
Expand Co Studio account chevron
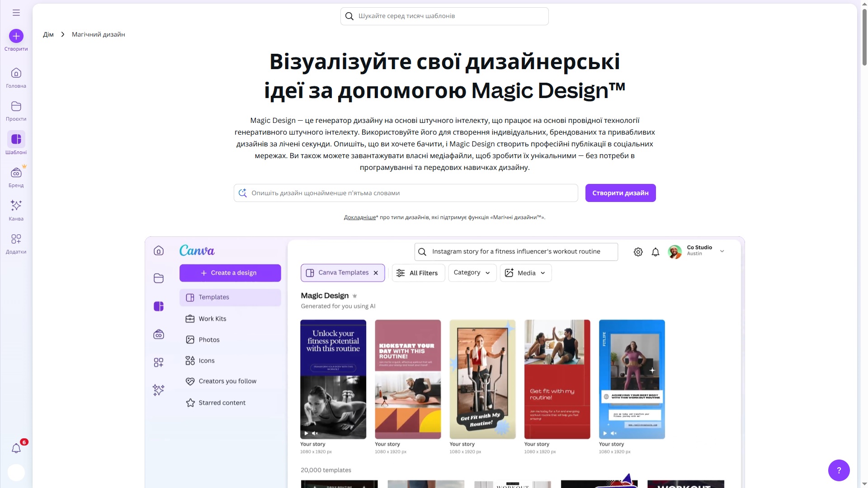pyautogui.click(x=722, y=251)
